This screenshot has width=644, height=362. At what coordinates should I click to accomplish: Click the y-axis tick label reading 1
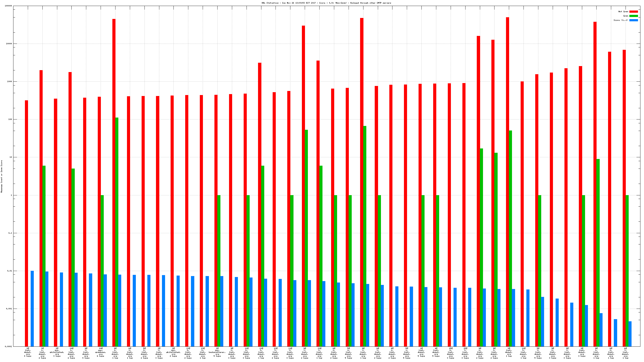(x=11, y=195)
